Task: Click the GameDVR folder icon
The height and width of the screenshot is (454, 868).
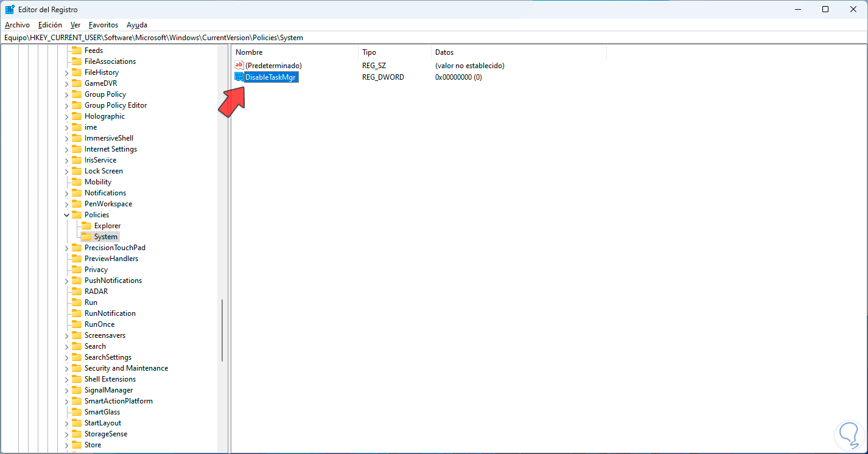Action: pyautogui.click(x=77, y=83)
